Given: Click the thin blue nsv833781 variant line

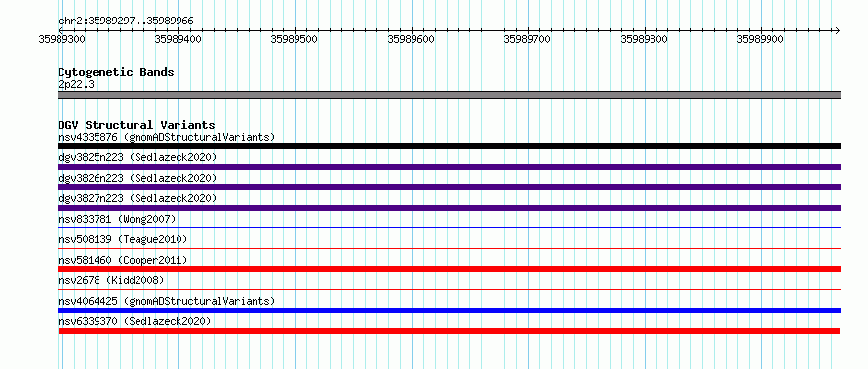Looking at the screenshot, I should click(450, 227).
